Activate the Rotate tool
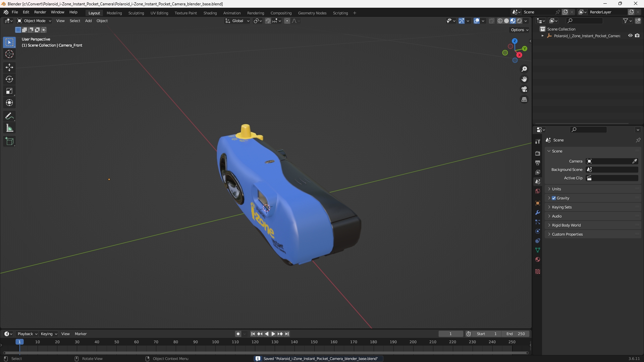 (9, 79)
